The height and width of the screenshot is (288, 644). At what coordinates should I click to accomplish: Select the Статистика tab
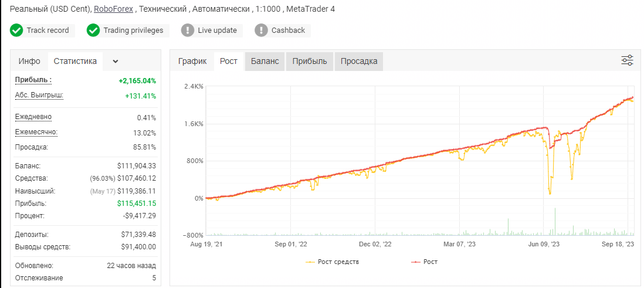pos(75,61)
